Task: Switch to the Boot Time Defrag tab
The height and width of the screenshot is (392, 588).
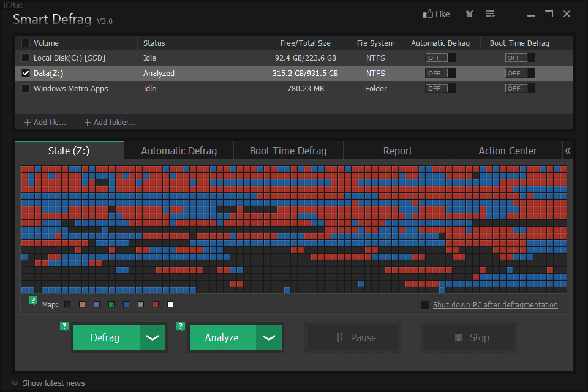Action: pos(288,151)
